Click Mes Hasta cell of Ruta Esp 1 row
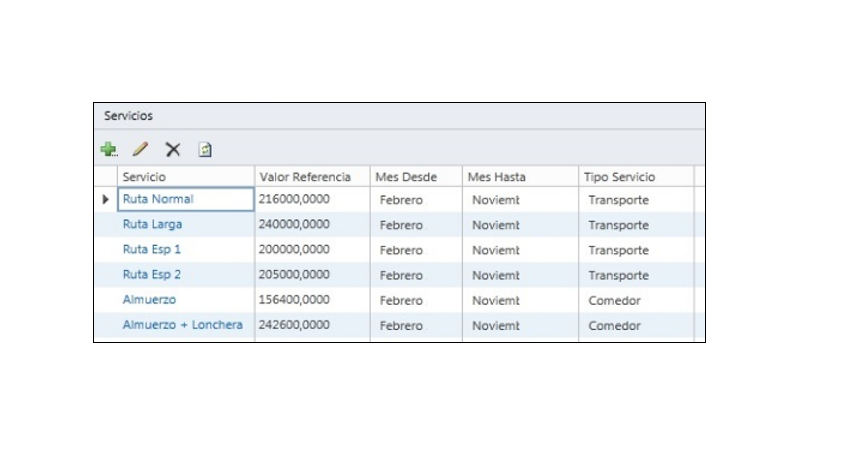 (520, 249)
